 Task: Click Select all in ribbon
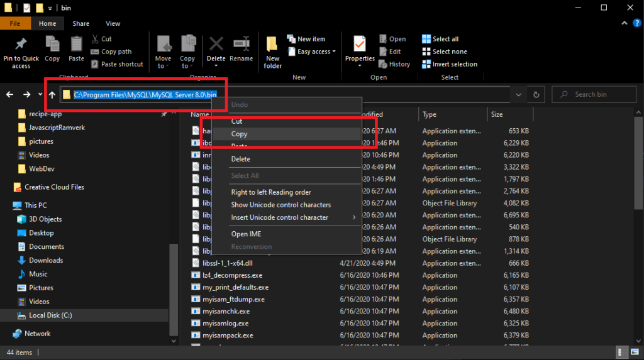[440, 39]
